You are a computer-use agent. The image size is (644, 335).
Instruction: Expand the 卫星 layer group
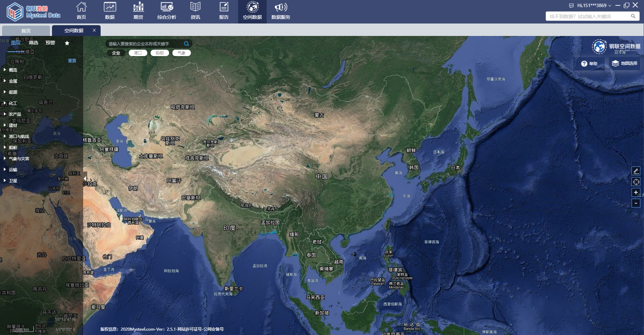tap(5, 181)
